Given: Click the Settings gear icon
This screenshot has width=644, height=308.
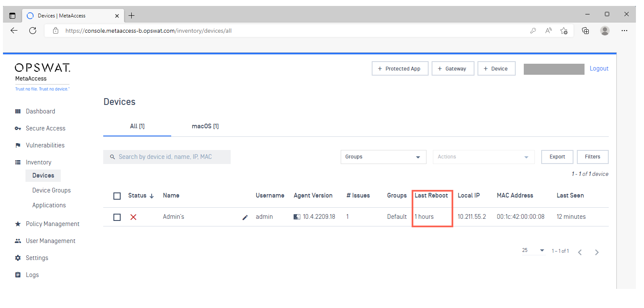Looking at the screenshot, I should (18, 258).
